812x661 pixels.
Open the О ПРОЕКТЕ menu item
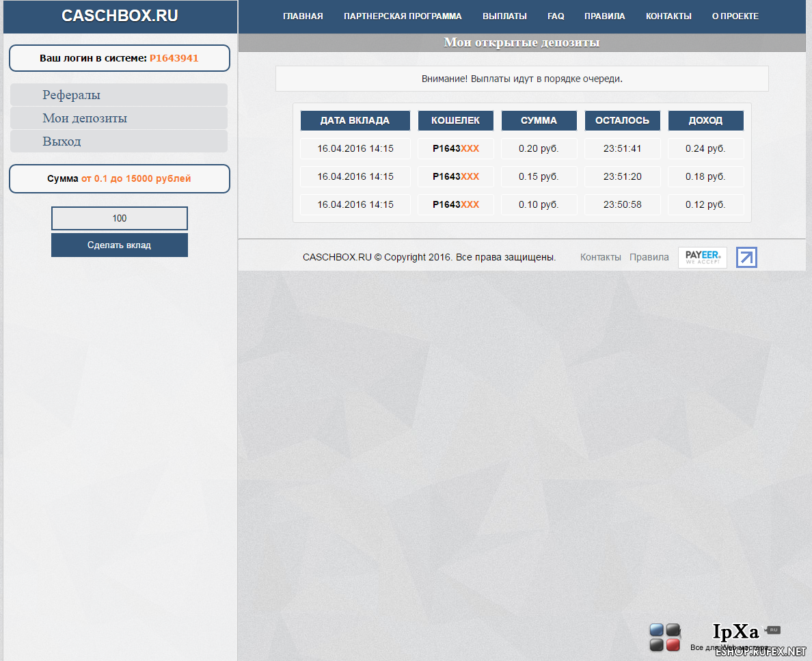(735, 16)
